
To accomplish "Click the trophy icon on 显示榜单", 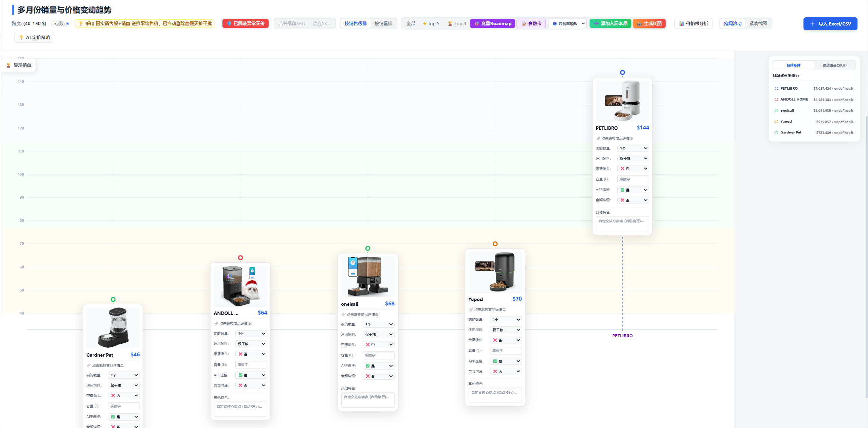I will (x=8, y=65).
